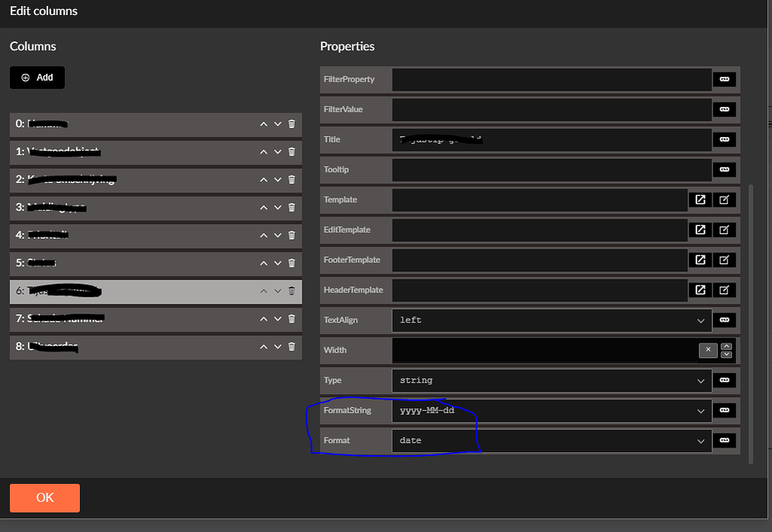Image resolution: width=772 pixels, height=532 pixels.
Task: Move column 2 down
Action: tap(277, 179)
